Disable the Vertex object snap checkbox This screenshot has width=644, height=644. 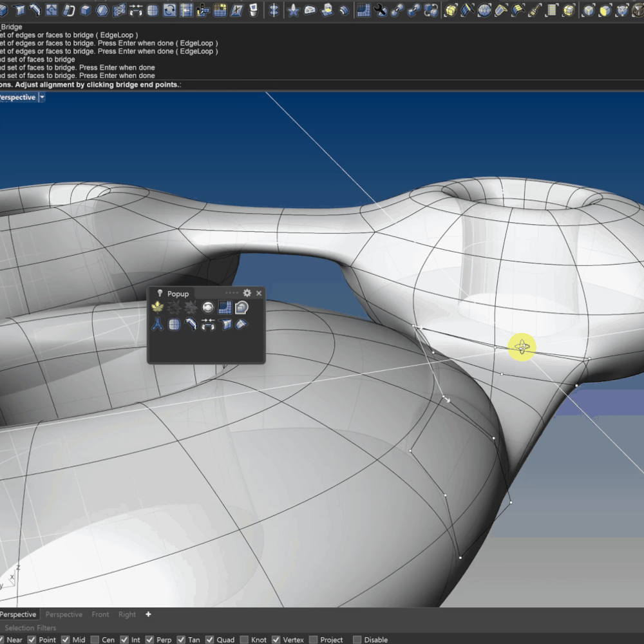(x=276, y=639)
